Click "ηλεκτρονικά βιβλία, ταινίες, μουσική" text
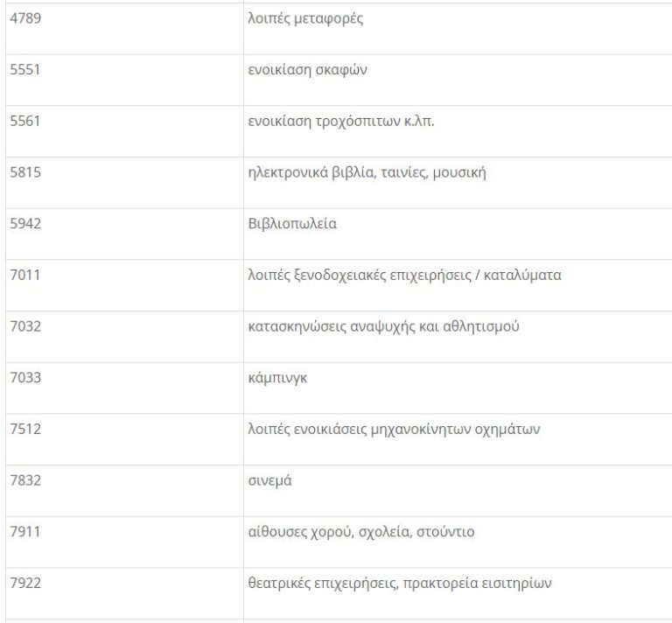Viewport: 672px width, 623px height. click(x=367, y=172)
